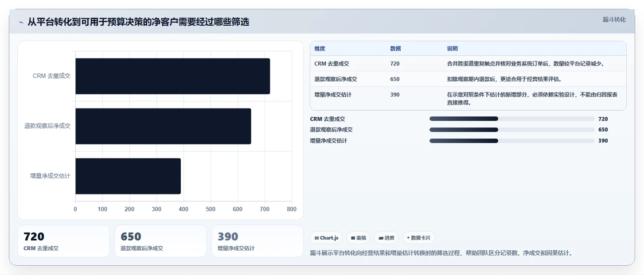Click the 650 退款观察后净成交 data card
The image size is (644, 275).
pos(160,241)
